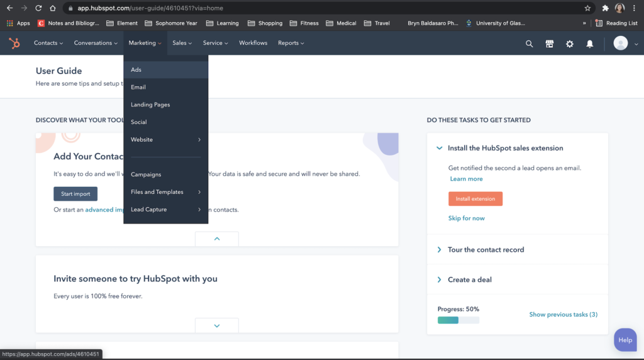Select Ads from Marketing menu

coord(165,70)
